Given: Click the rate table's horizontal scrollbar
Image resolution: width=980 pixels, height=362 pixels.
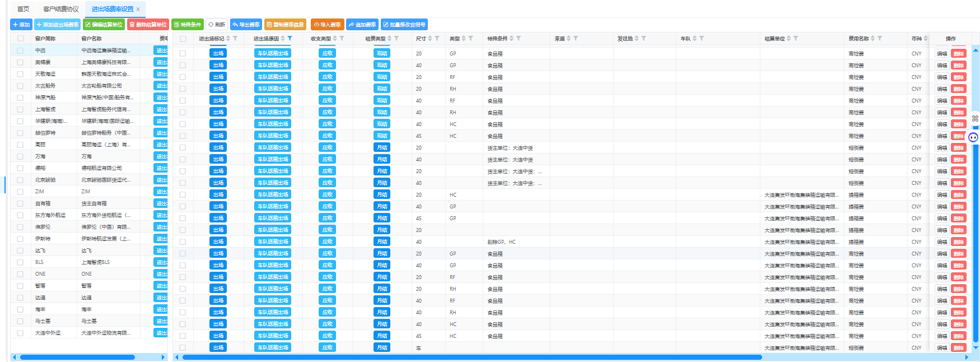Looking at the screenshot, I should tap(472, 357).
